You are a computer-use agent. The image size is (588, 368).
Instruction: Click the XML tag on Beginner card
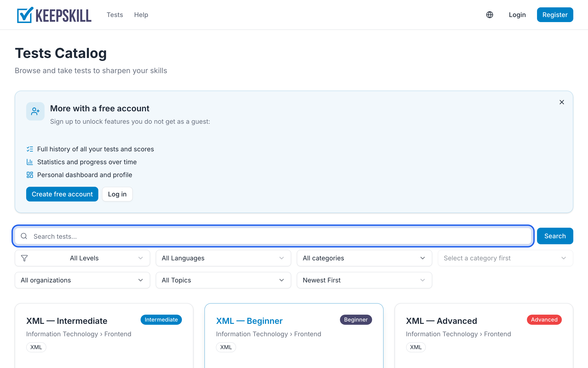click(x=226, y=347)
